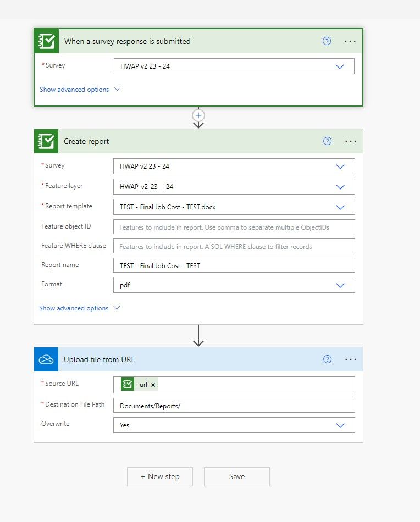Click the insert step plus icon

(x=198, y=115)
